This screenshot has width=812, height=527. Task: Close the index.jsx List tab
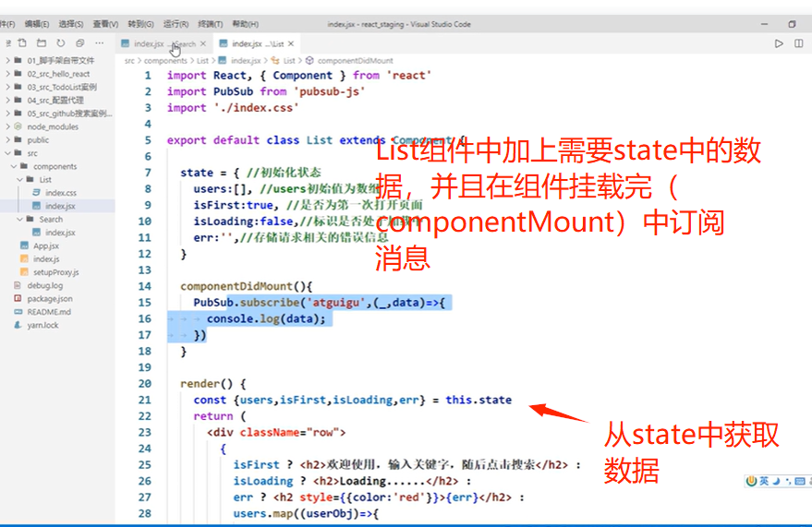pos(291,44)
